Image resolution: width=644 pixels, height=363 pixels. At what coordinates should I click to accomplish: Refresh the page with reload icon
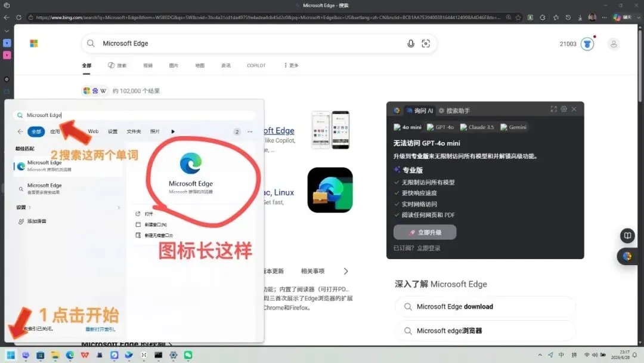point(18,17)
